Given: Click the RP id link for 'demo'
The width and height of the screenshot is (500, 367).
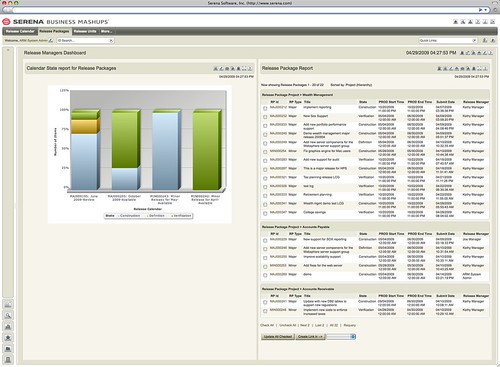Looking at the screenshot, I should pos(278,274).
